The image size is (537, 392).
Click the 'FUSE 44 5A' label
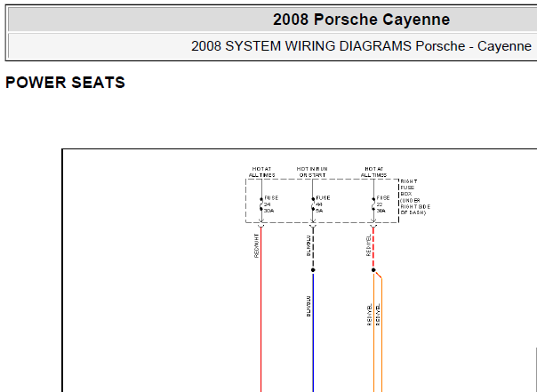click(x=323, y=204)
